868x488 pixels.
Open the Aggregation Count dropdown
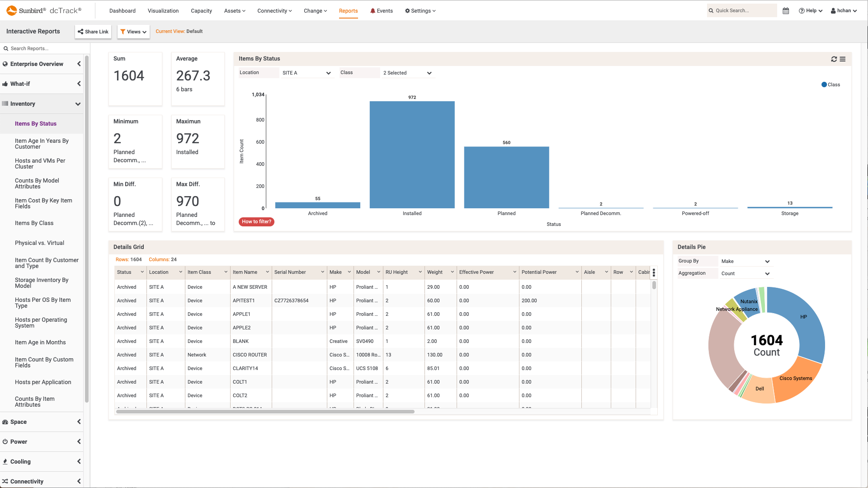745,273
